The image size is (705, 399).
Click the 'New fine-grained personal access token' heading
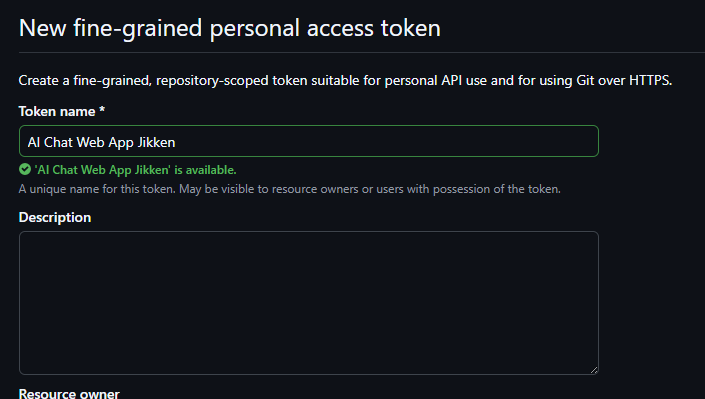[x=230, y=28]
